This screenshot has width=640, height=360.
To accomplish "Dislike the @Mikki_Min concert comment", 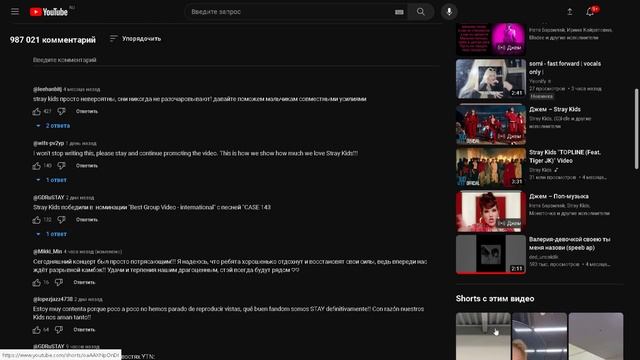I will coord(59,282).
